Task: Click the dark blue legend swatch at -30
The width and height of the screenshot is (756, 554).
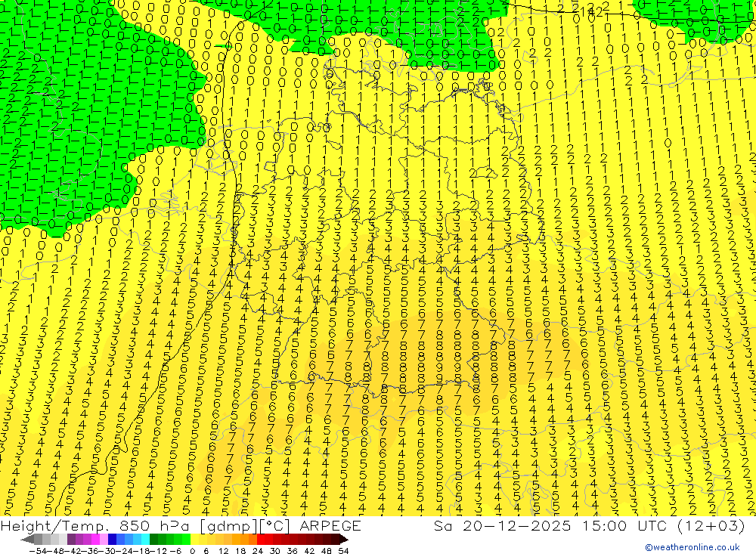Action: coord(112,539)
